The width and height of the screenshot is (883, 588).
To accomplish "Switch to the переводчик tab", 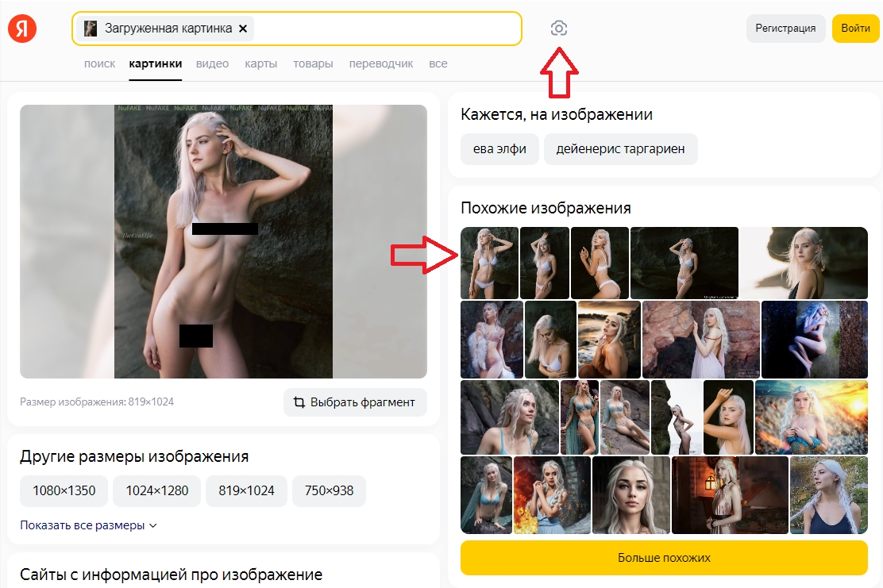I will pos(381,63).
